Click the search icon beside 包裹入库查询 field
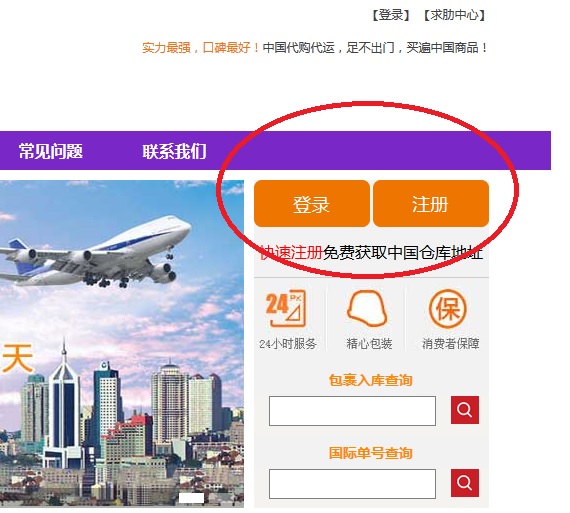Screen dimensions: 570x513 coord(465,410)
